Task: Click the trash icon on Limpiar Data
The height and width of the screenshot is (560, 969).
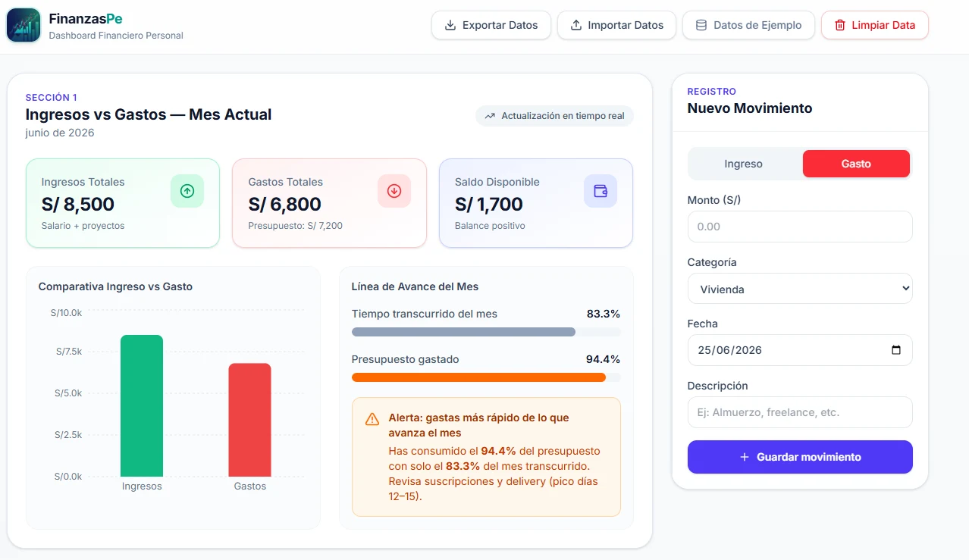Action: (840, 25)
